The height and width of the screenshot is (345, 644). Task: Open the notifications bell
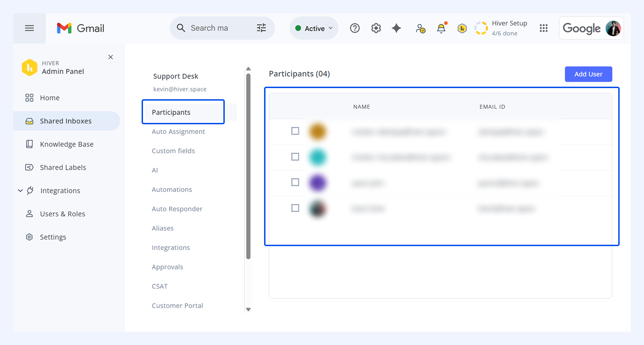(x=442, y=28)
